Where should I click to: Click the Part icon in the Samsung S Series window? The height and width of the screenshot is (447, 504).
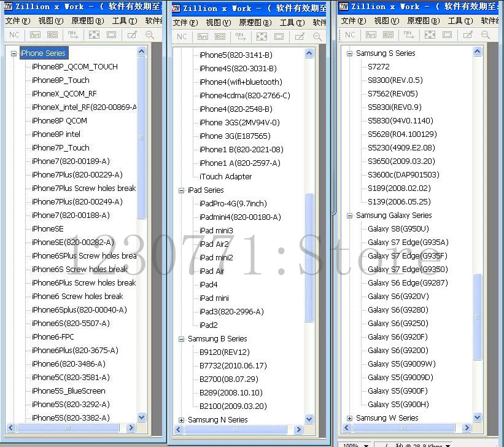371,35
